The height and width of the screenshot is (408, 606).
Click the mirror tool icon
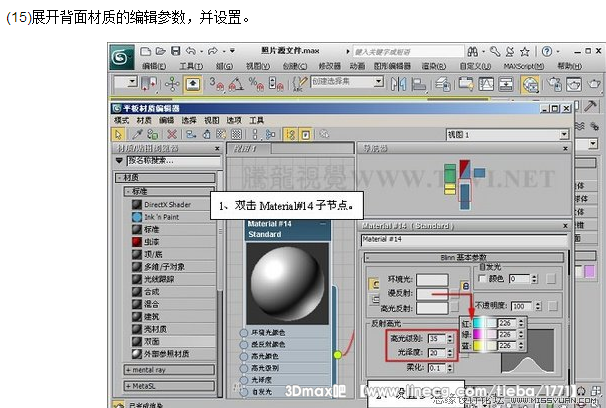click(398, 84)
